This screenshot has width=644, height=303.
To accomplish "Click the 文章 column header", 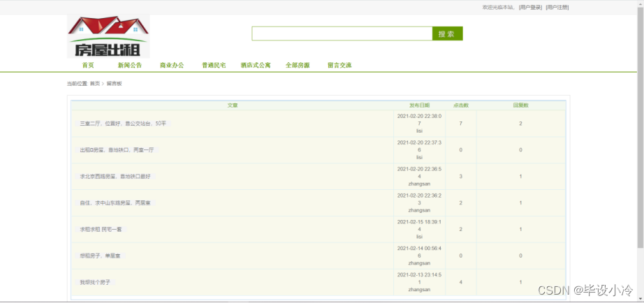I will (x=233, y=105).
